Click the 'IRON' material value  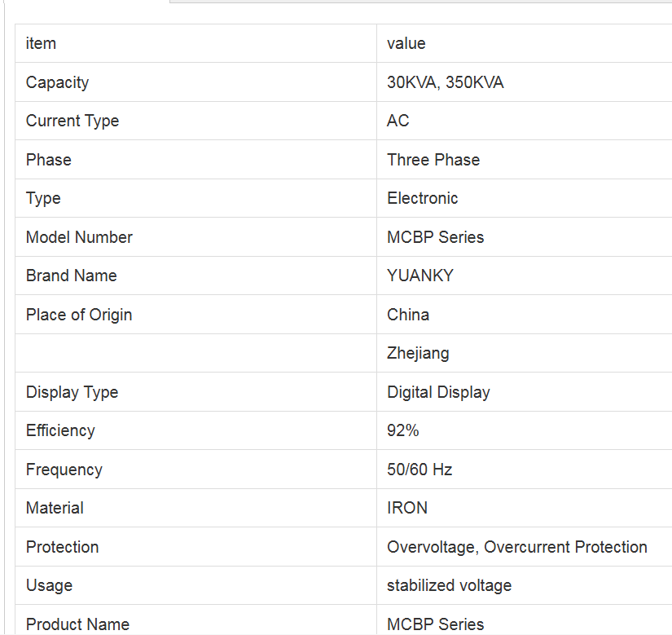point(407,508)
